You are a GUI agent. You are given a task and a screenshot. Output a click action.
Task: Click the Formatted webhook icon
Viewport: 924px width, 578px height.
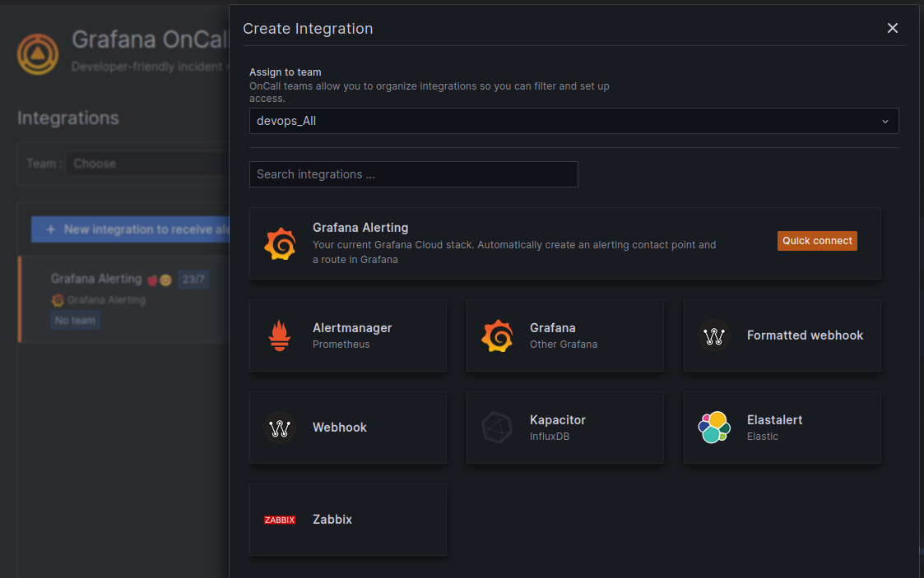pyautogui.click(x=713, y=335)
